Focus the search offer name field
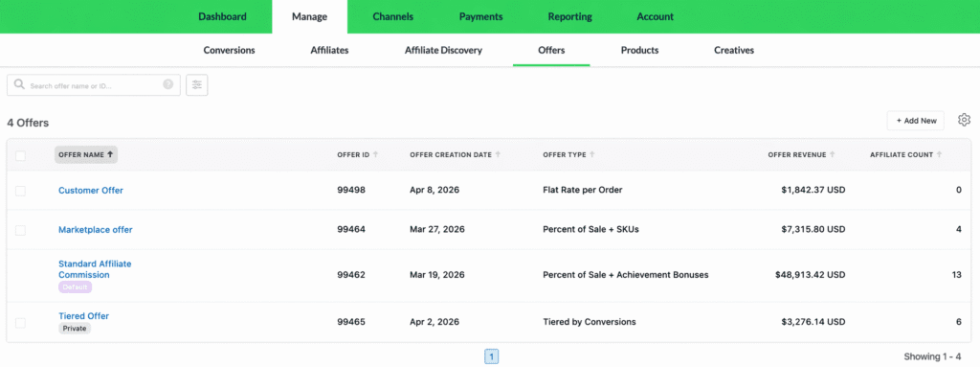Viewport: 980px width, 367px height. pyautogui.click(x=94, y=85)
